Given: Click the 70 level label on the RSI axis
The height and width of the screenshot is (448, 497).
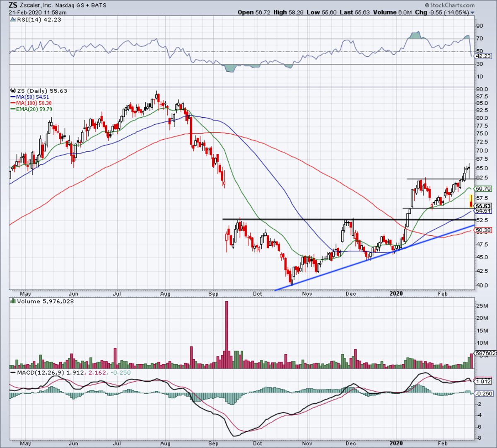Looking at the screenshot, I should pos(480,39).
